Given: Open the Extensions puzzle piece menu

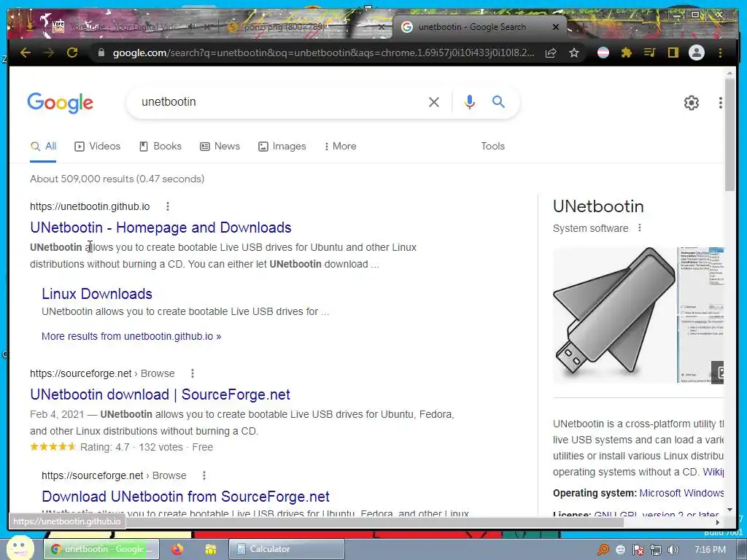Looking at the screenshot, I should point(627,52).
